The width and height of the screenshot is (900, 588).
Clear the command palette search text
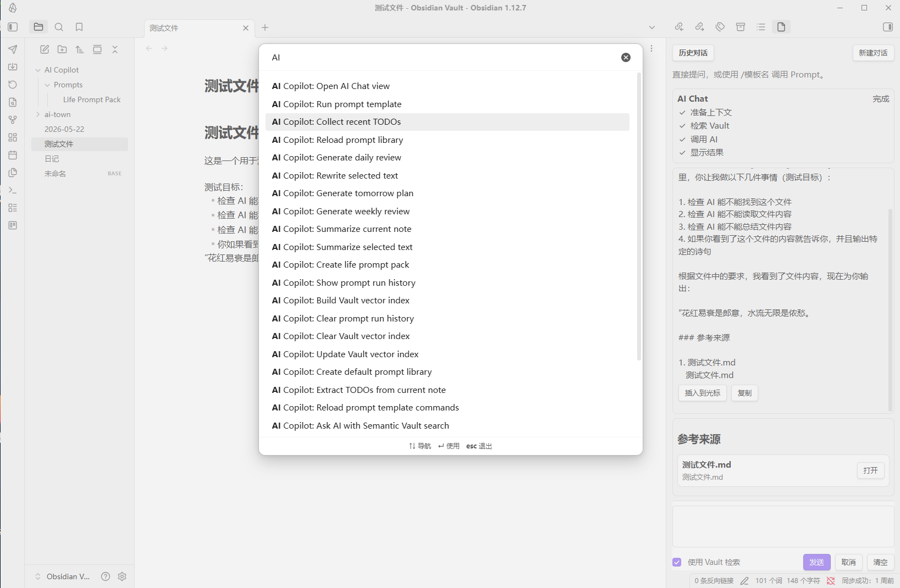626,57
